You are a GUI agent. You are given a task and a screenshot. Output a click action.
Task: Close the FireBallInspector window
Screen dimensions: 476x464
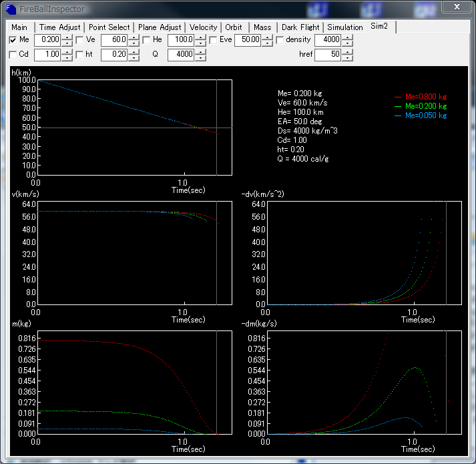click(456, 7)
